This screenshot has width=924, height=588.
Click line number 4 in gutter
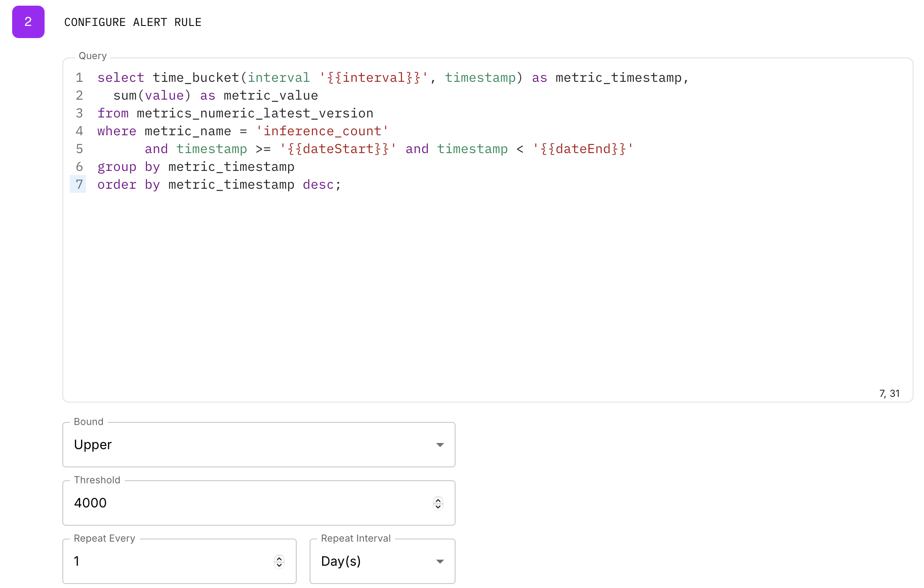(x=79, y=131)
